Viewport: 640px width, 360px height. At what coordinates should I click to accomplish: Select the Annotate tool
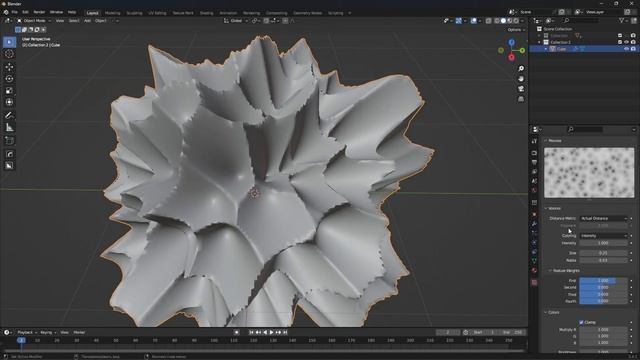tap(9, 116)
